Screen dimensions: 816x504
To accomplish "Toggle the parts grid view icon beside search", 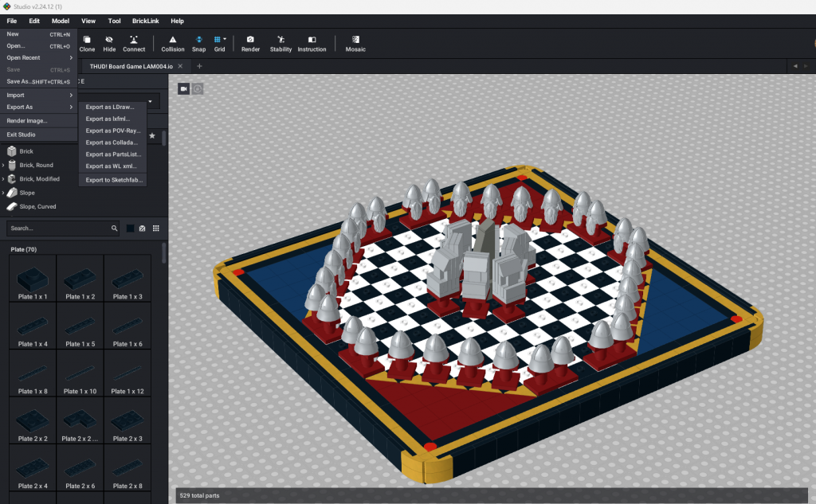I will pyautogui.click(x=156, y=229).
